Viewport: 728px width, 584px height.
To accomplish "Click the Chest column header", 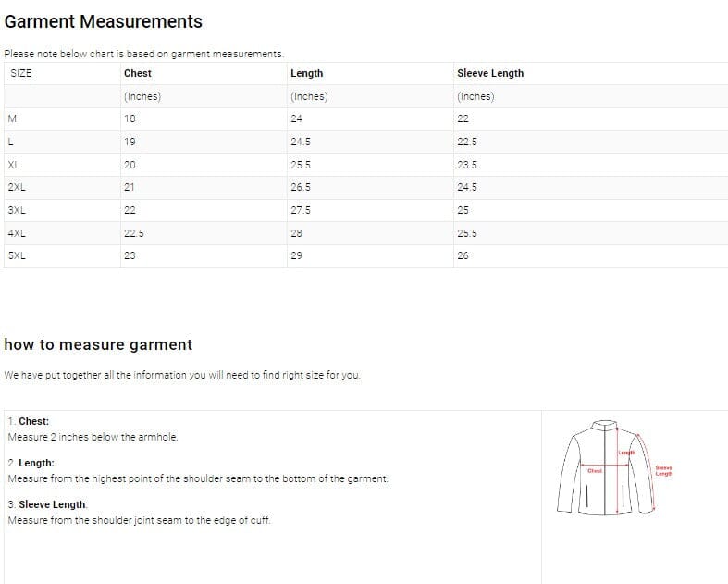I will coord(138,73).
